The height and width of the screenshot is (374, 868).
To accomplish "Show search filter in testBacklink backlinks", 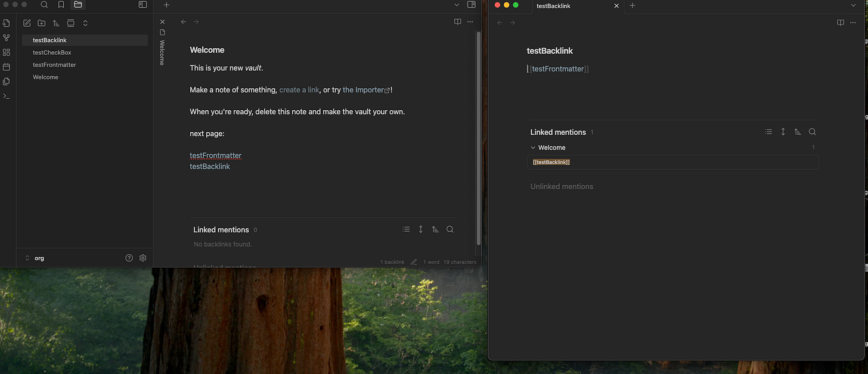I will pos(812,132).
